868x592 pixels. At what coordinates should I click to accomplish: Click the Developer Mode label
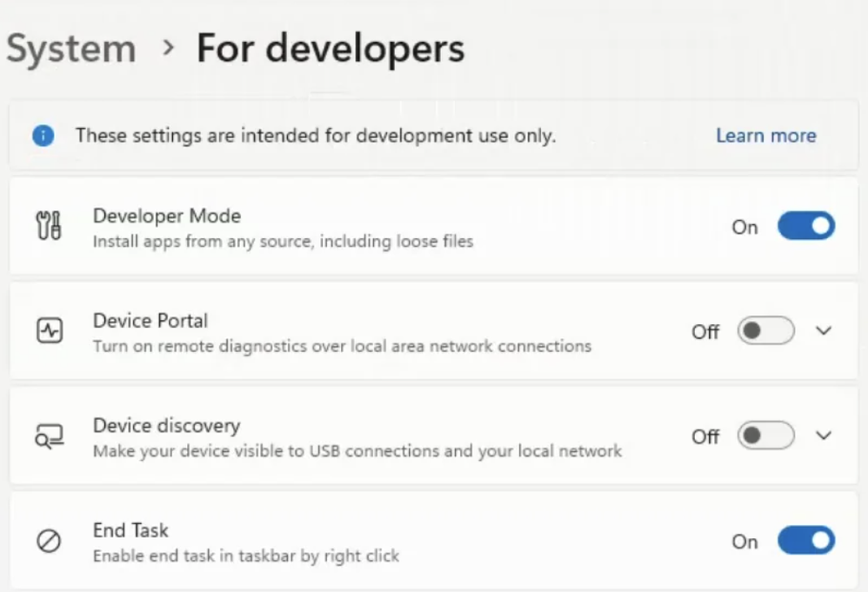coord(167,216)
